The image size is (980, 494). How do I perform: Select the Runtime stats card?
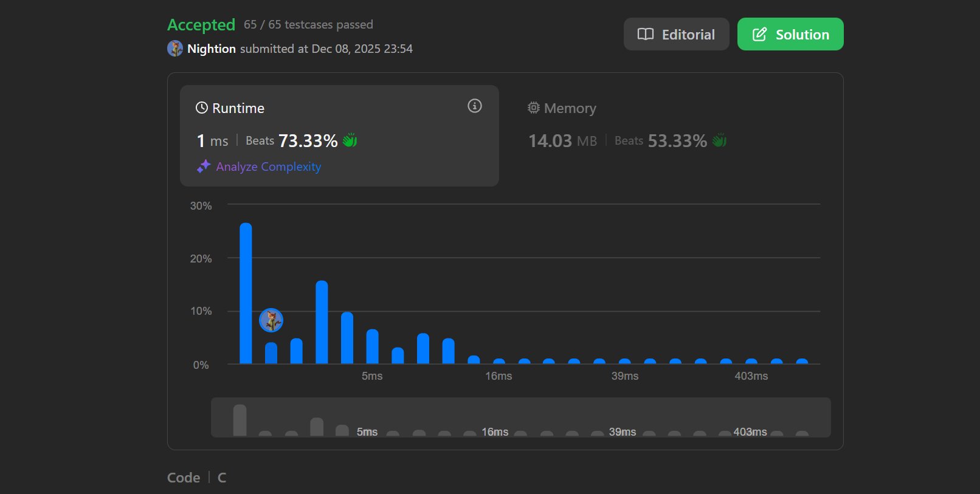click(339, 136)
